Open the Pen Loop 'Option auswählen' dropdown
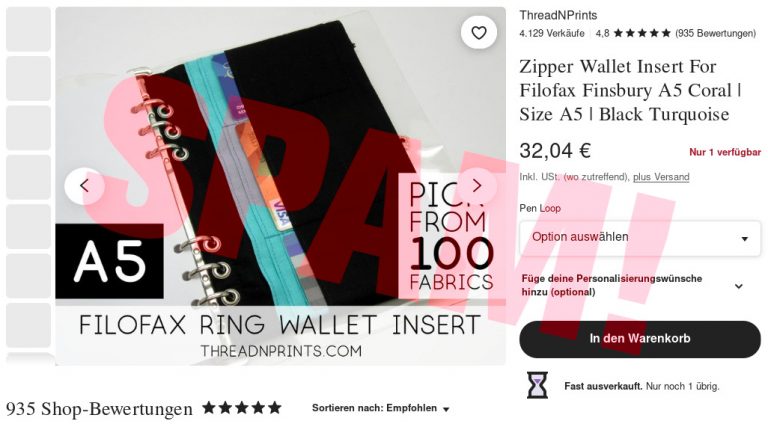This screenshot has height=424, width=768. coord(640,237)
